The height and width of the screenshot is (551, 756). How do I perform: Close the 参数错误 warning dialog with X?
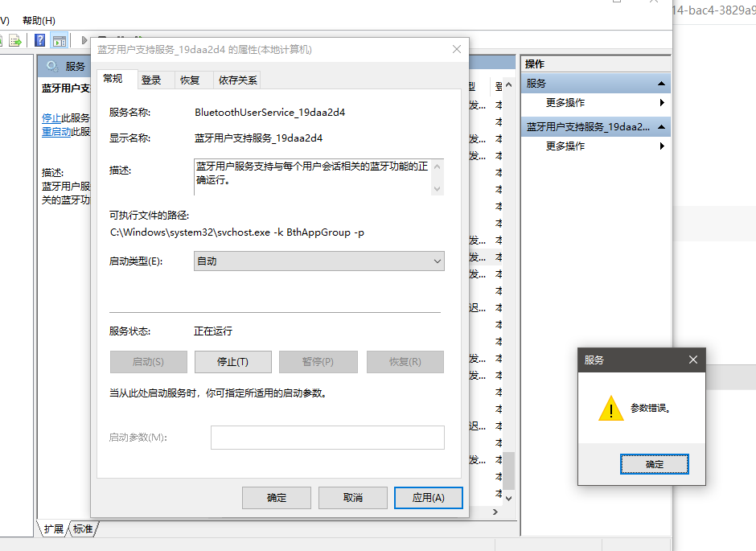pyautogui.click(x=692, y=360)
